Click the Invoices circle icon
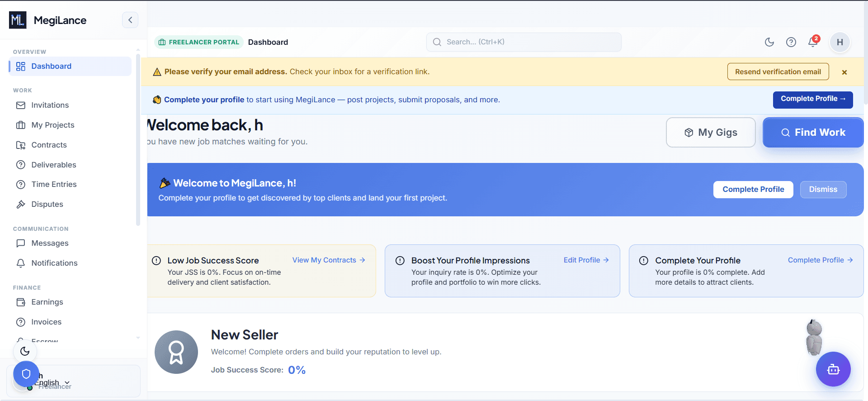 21,322
